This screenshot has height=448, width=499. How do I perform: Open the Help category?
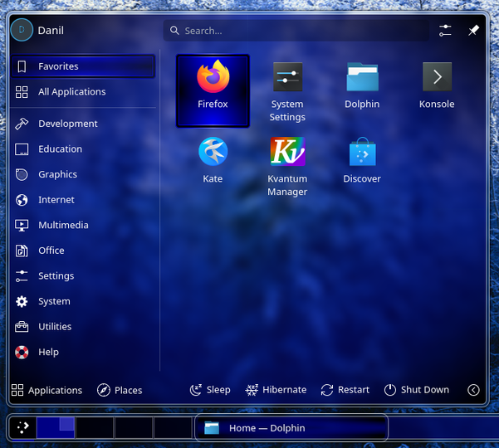pyautogui.click(x=83, y=352)
